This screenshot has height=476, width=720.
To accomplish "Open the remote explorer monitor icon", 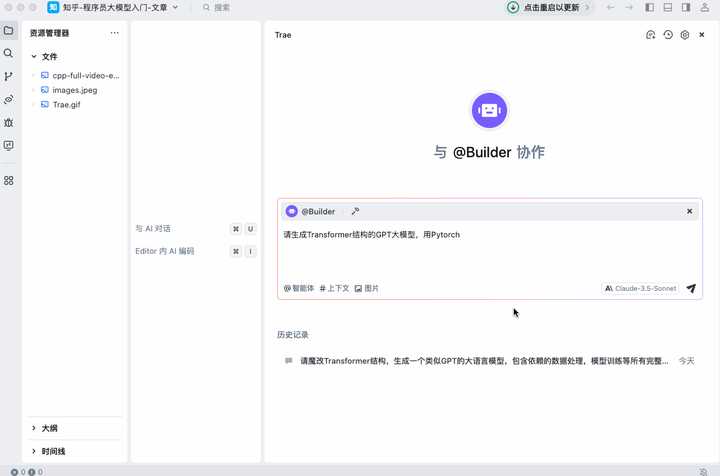I will point(8,146).
